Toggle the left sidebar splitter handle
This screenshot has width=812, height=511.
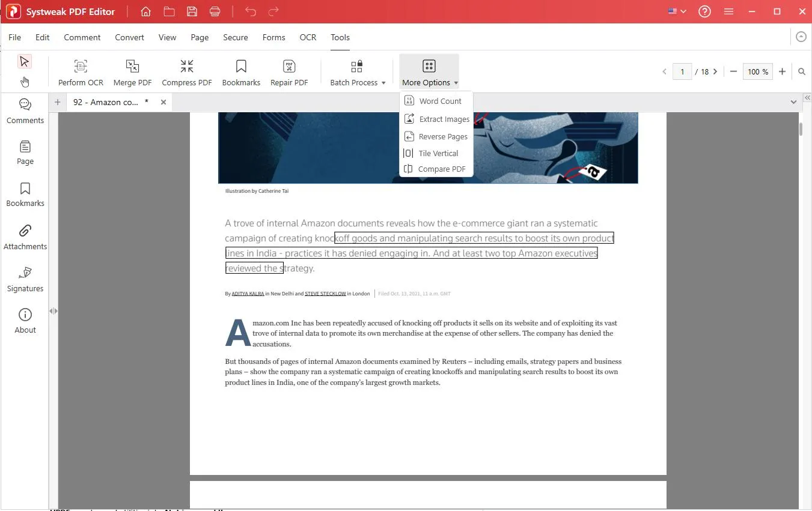pyautogui.click(x=53, y=311)
